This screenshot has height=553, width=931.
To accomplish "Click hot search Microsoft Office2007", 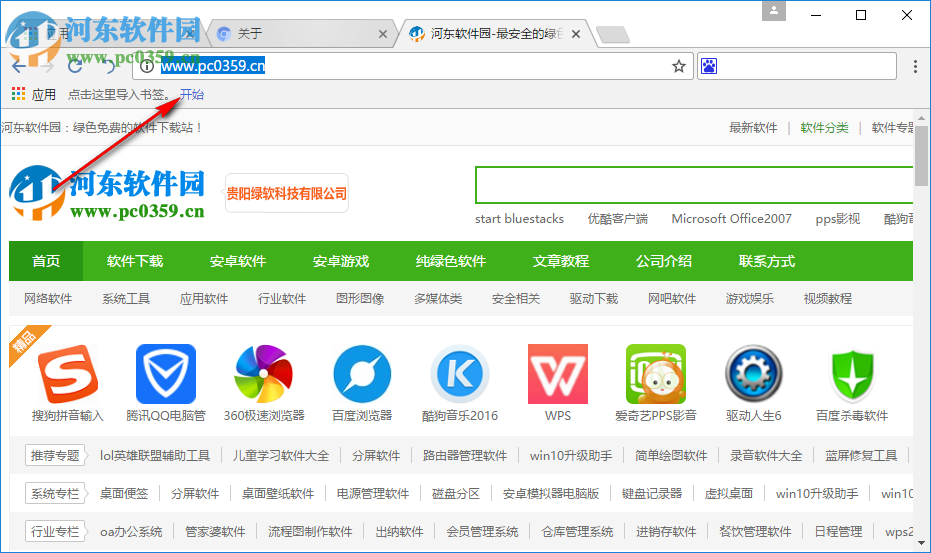I will pos(732,219).
